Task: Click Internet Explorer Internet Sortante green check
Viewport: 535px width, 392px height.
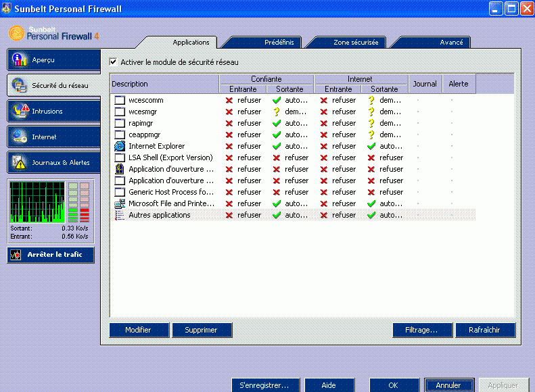Action: (x=371, y=146)
